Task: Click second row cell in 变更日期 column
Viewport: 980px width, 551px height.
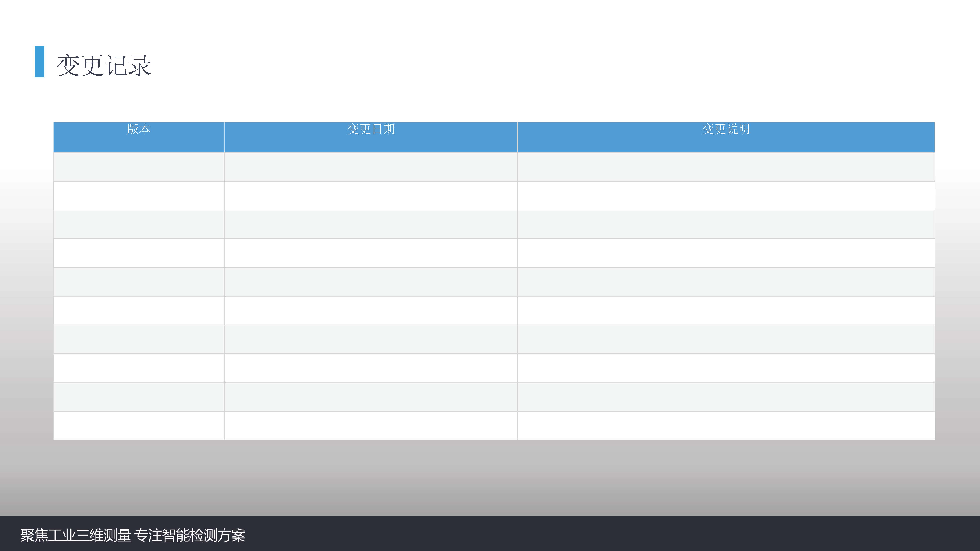Action: tap(371, 195)
